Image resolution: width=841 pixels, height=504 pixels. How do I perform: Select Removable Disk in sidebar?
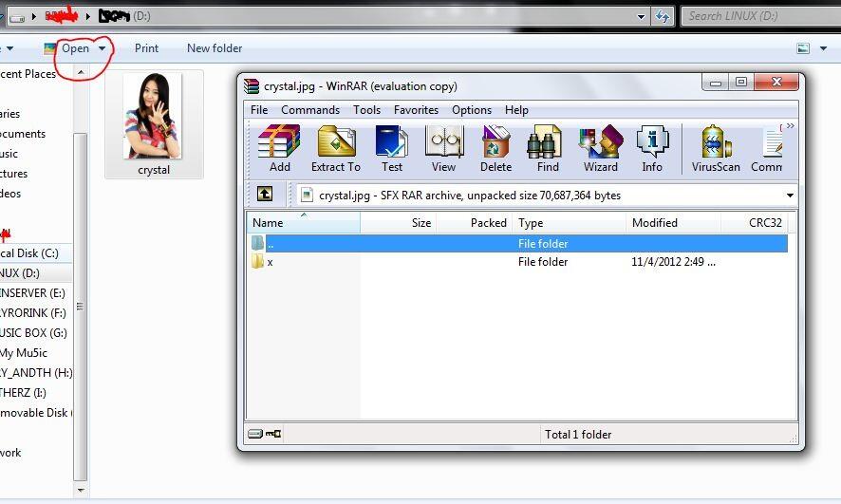35,412
